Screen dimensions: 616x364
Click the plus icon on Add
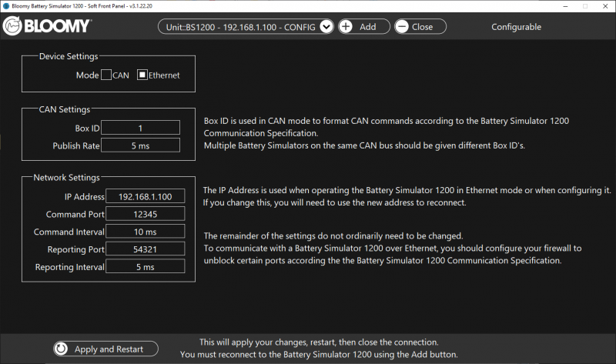coord(346,27)
